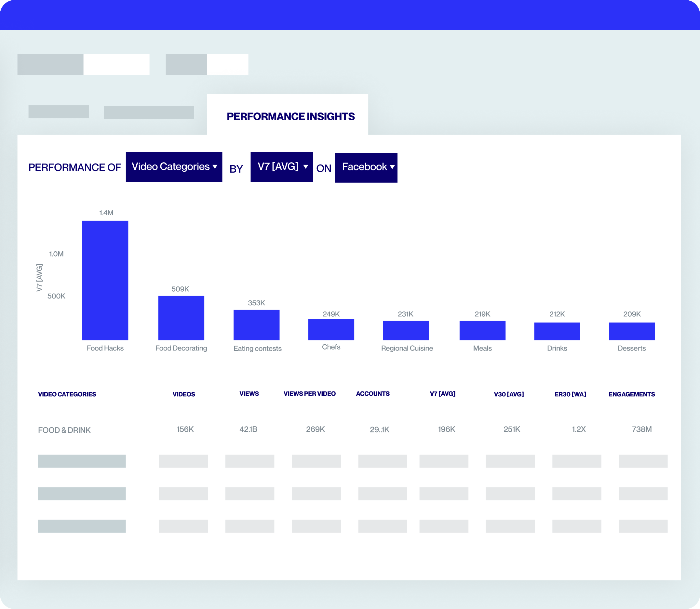Open the Video Categories dropdown
The height and width of the screenshot is (609, 700).
(x=174, y=167)
